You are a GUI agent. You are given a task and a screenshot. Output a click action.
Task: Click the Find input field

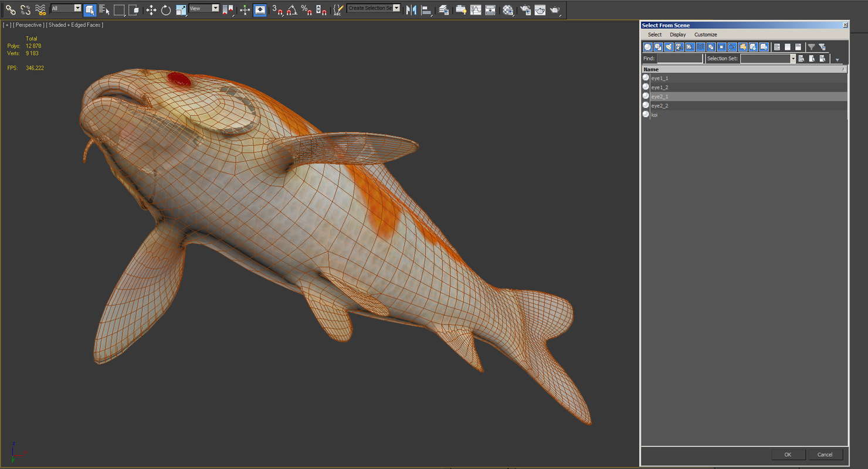click(680, 59)
